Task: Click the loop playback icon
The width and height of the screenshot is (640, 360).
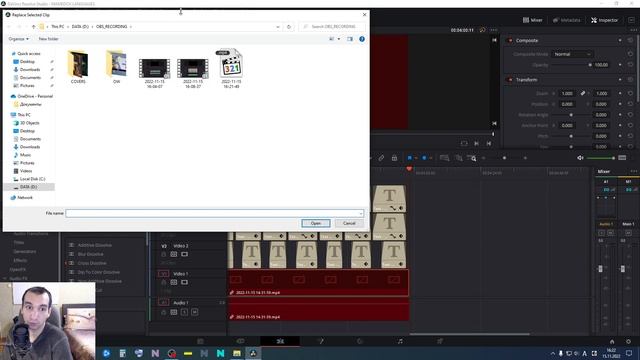Action: [464, 143]
